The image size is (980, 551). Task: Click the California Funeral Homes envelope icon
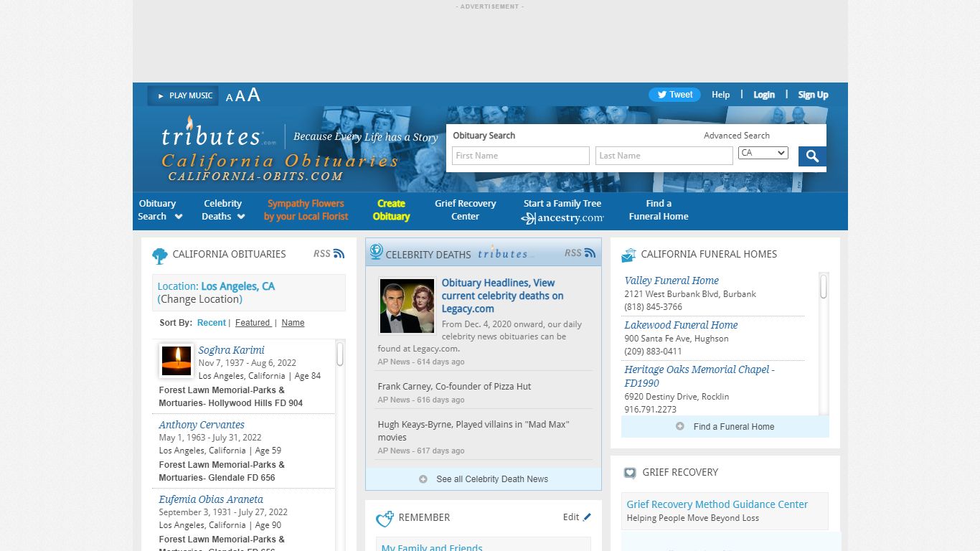(x=628, y=255)
